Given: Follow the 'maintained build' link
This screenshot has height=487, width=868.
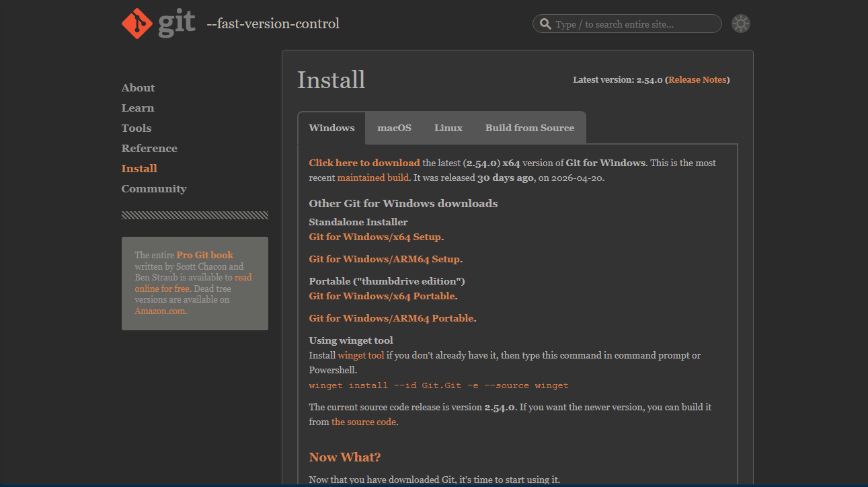Looking at the screenshot, I should 372,178.
